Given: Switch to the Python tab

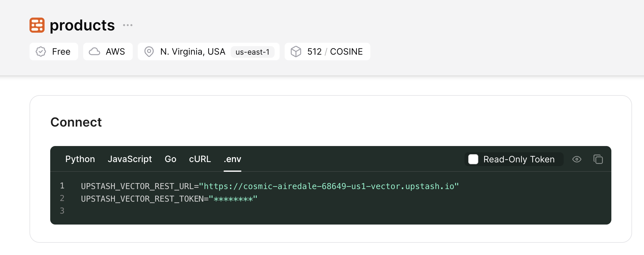Looking at the screenshot, I should (80, 159).
